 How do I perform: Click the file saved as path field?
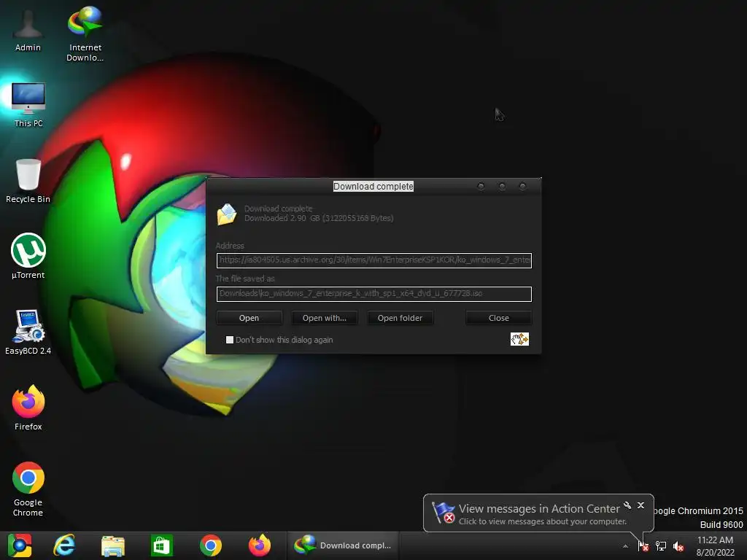pyautogui.click(x=374, y=294)
